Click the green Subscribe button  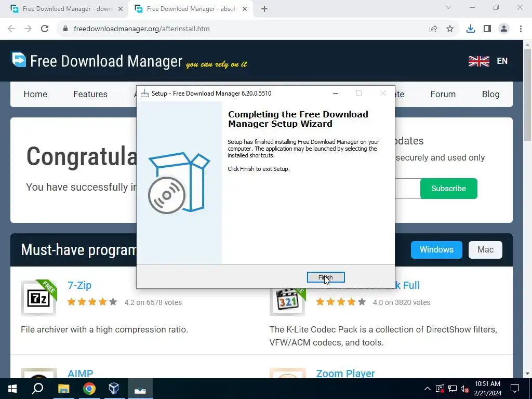tap(448, 188)
